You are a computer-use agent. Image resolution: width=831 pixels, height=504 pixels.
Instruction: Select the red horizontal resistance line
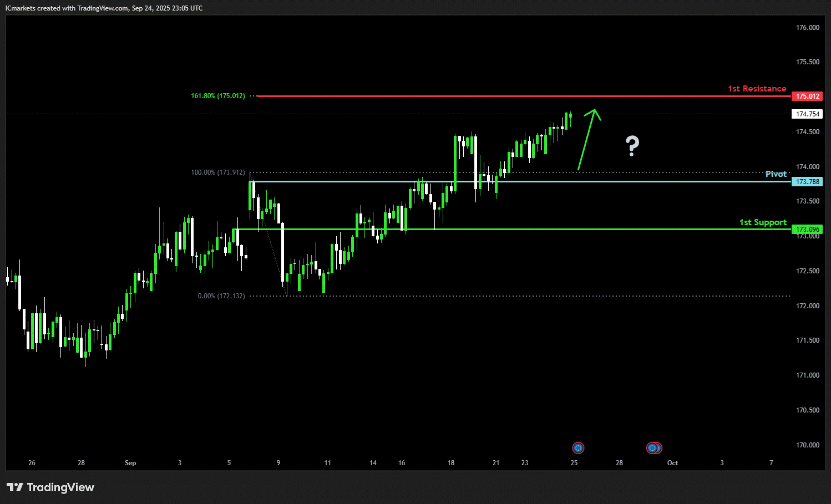pos(499,96)
